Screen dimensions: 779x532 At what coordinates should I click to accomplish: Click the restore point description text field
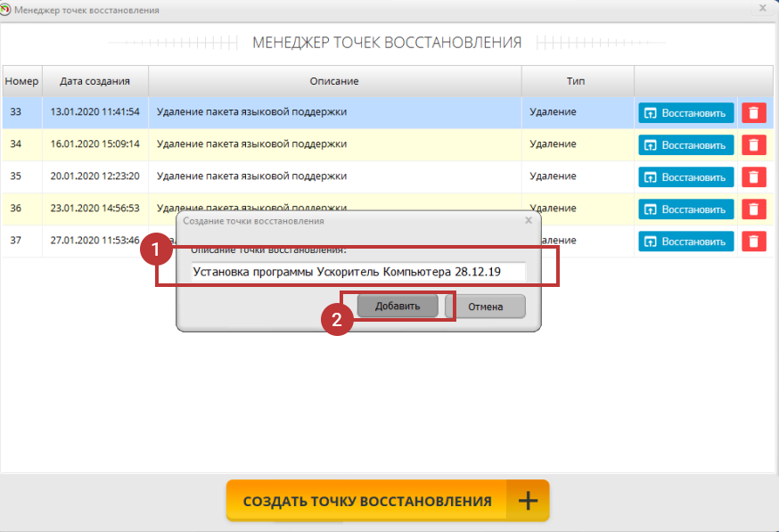pos(358,272)
